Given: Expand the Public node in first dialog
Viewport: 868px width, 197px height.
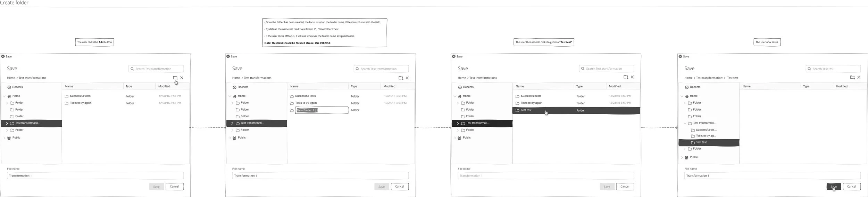Looking at the screenshot, I should (4, 138).
